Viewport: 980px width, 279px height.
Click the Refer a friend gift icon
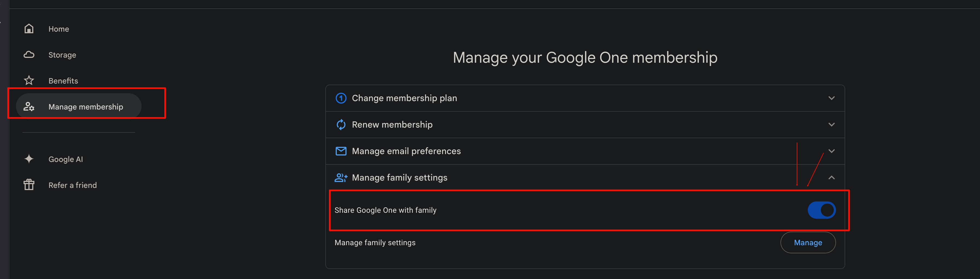tap(29, 185)
